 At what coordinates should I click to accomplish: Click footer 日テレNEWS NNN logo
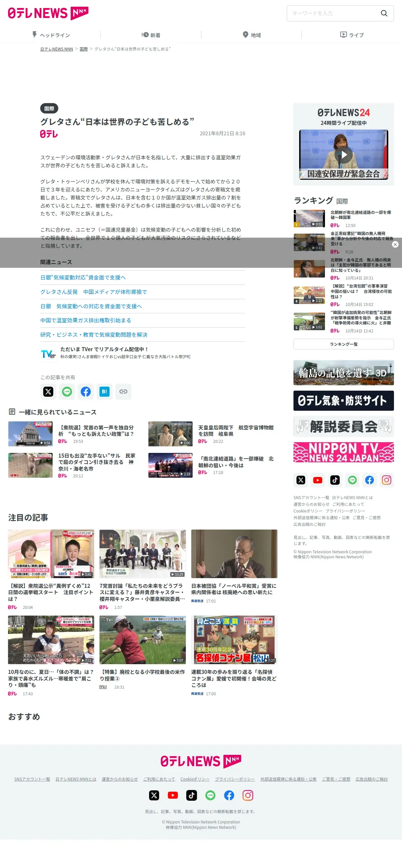[201, 761]
